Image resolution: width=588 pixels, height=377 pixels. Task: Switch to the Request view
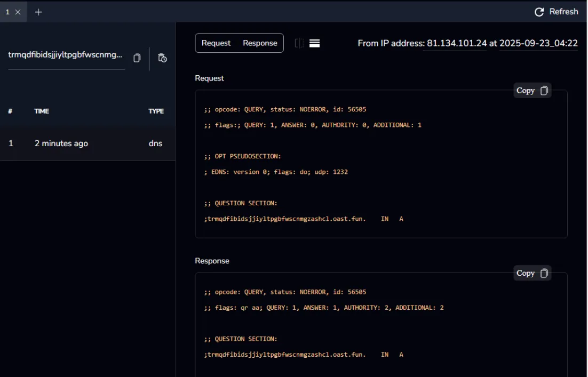pyautogui.click(x=216, y=43)
